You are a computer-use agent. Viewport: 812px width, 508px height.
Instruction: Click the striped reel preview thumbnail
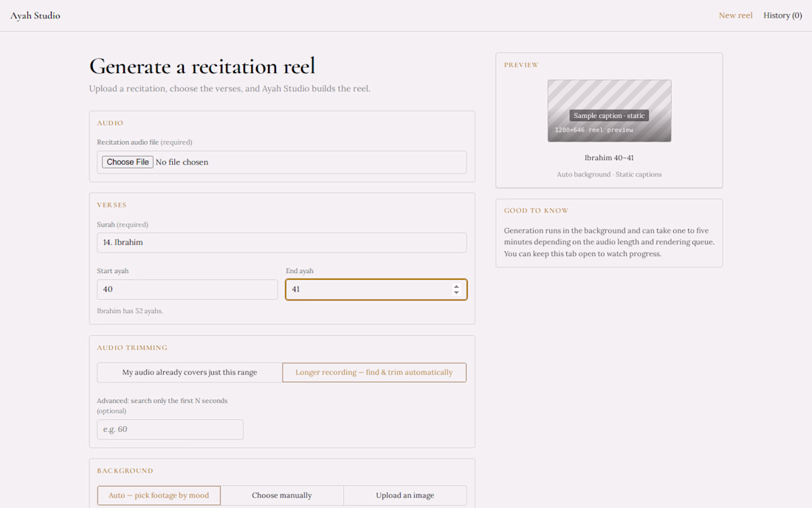[x=609, y=111]
